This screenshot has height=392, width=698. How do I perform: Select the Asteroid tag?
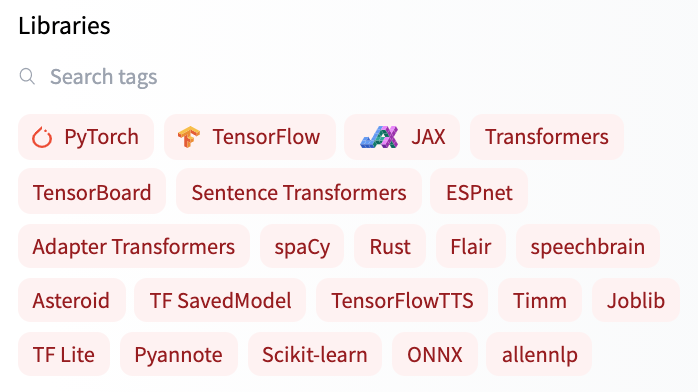click(71, 300)
